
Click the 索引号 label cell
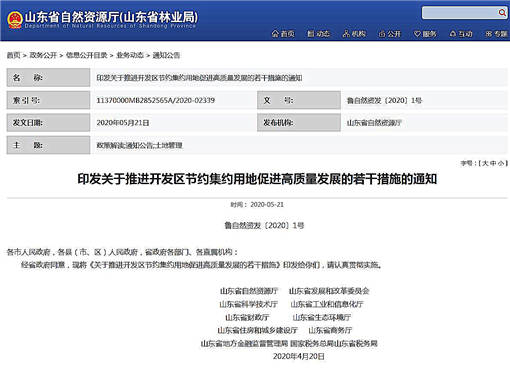pyautogui.click(x=48, y=100)
